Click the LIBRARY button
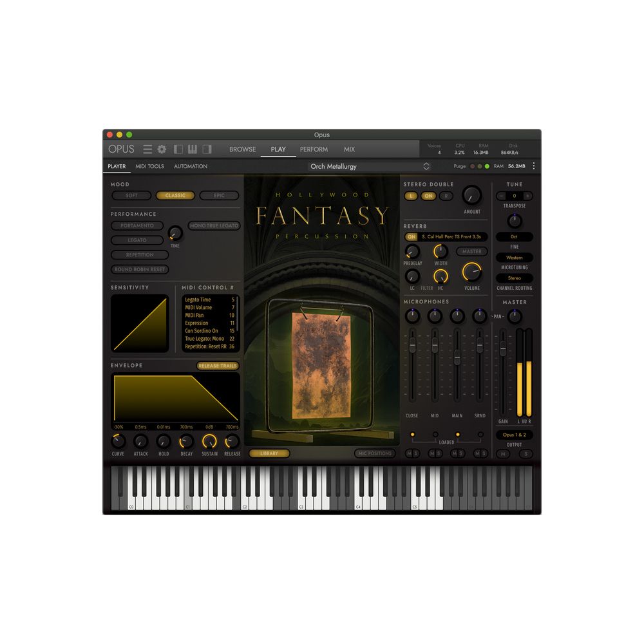The width and height of the screenshot is (644, 644). (x=269, y=453)
